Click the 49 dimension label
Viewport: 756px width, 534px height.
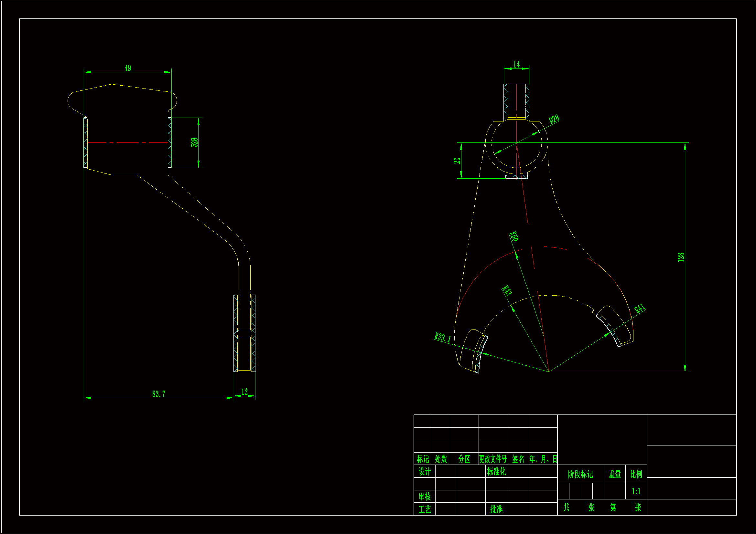pyautogui.click(x=128, y=68)
